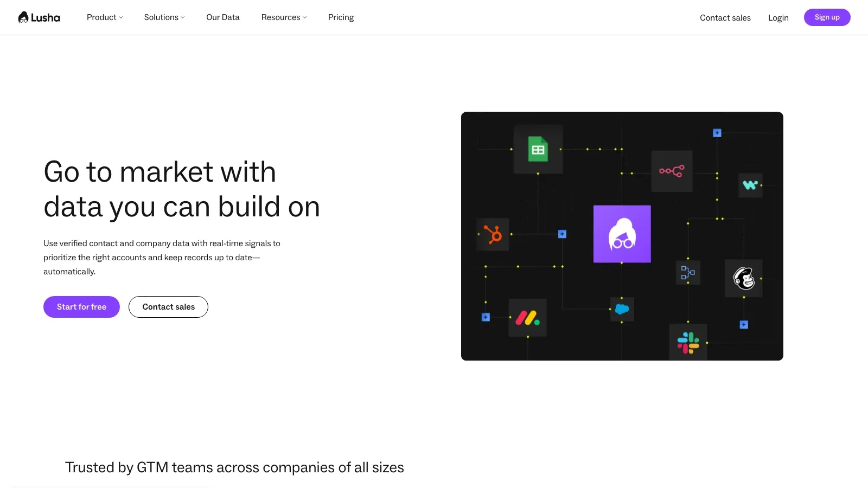
Task: Click the orange HubSpot icon
Action: click(x=493, y=234)
